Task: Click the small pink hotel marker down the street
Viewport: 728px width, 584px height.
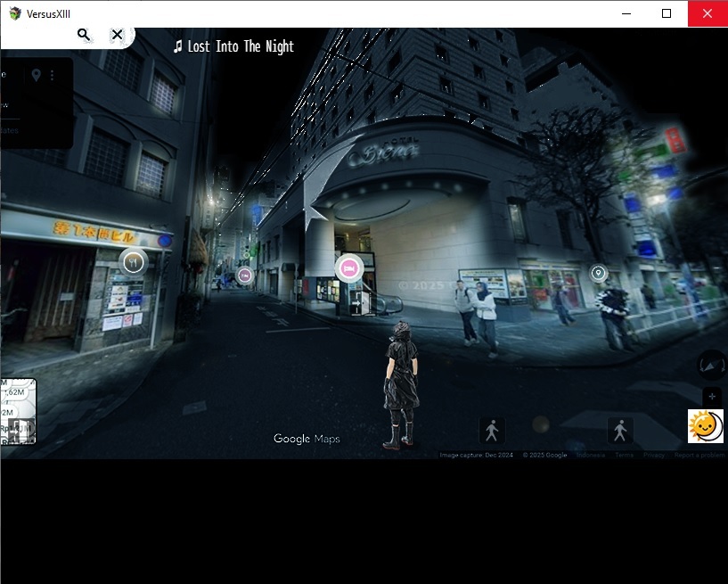Action: tap(245, 276)
